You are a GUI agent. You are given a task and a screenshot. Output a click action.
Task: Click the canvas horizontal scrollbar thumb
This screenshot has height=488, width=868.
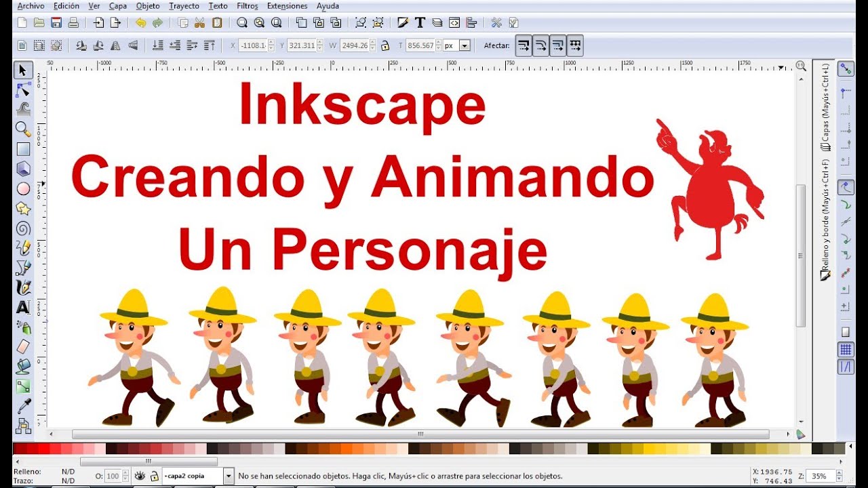(x=420, y=434)
